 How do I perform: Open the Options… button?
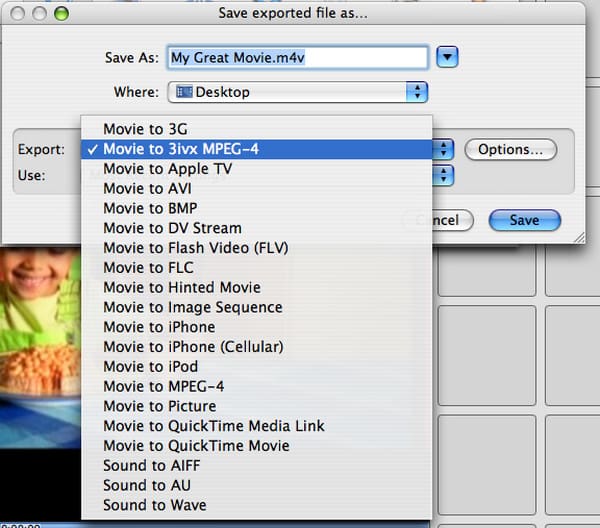(x=510, y=149)
